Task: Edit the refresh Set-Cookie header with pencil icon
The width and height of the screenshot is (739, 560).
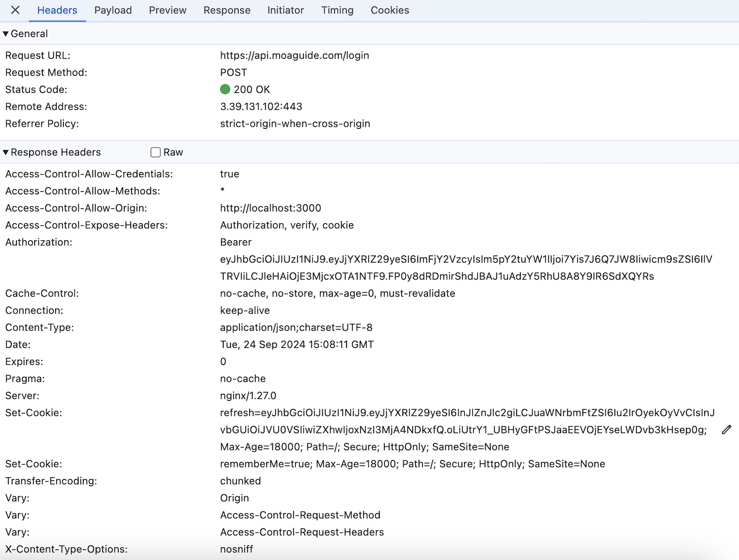Action: coord(726,430)
